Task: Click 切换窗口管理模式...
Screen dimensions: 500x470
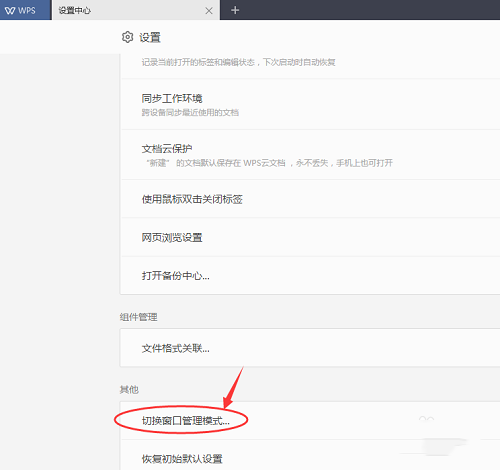Action: point(310,420)
